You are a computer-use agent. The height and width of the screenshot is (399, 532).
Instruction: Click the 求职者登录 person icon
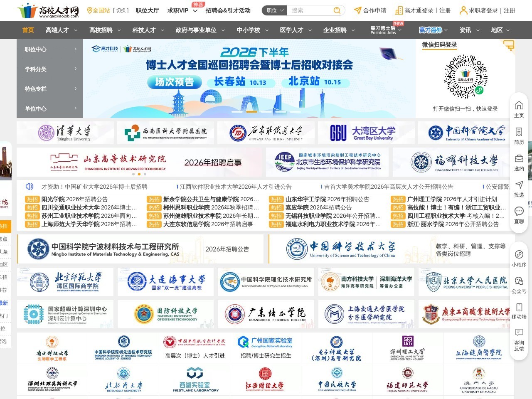[x=463, y=10]
